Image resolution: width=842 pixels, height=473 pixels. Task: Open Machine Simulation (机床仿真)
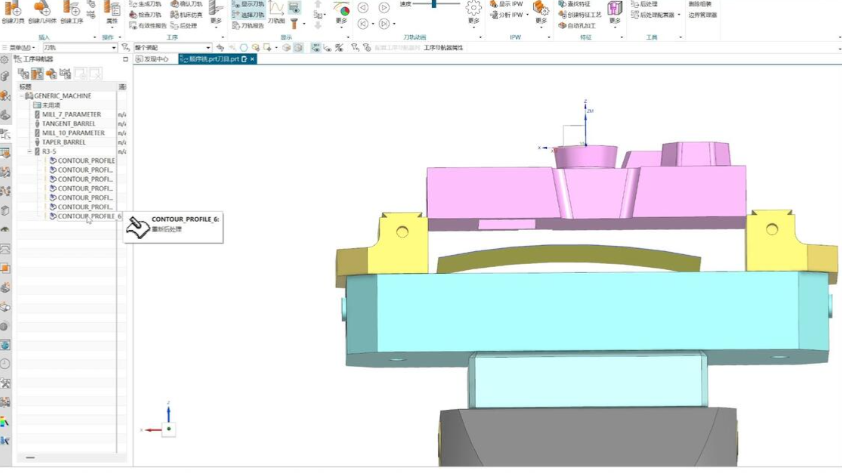186,15
